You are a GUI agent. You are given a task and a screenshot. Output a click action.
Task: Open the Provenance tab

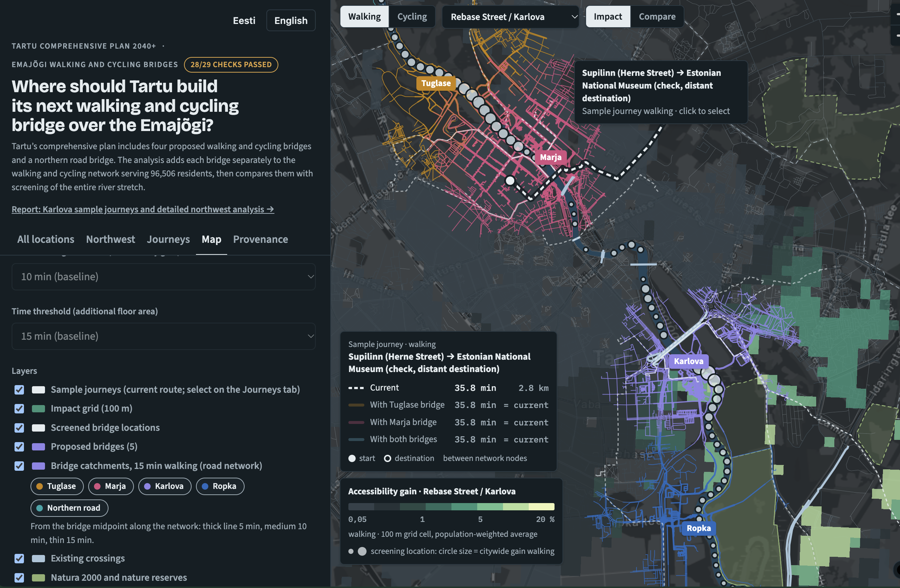pos(261,239)
